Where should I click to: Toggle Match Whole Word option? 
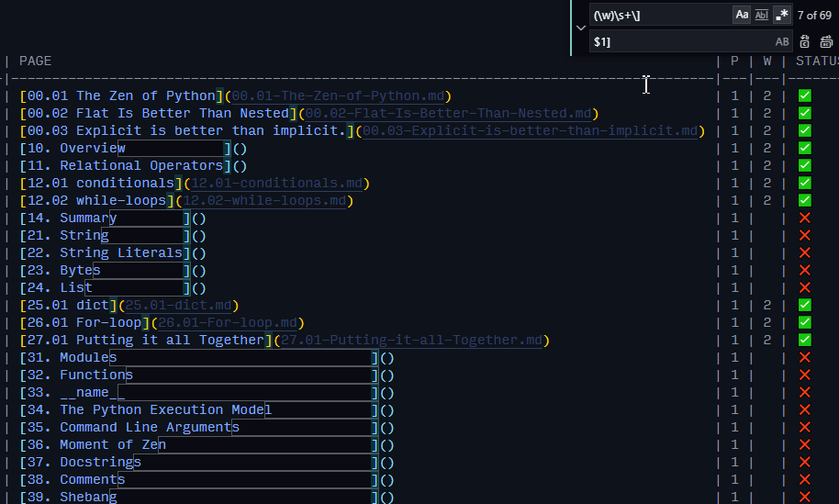coord(761,15)
